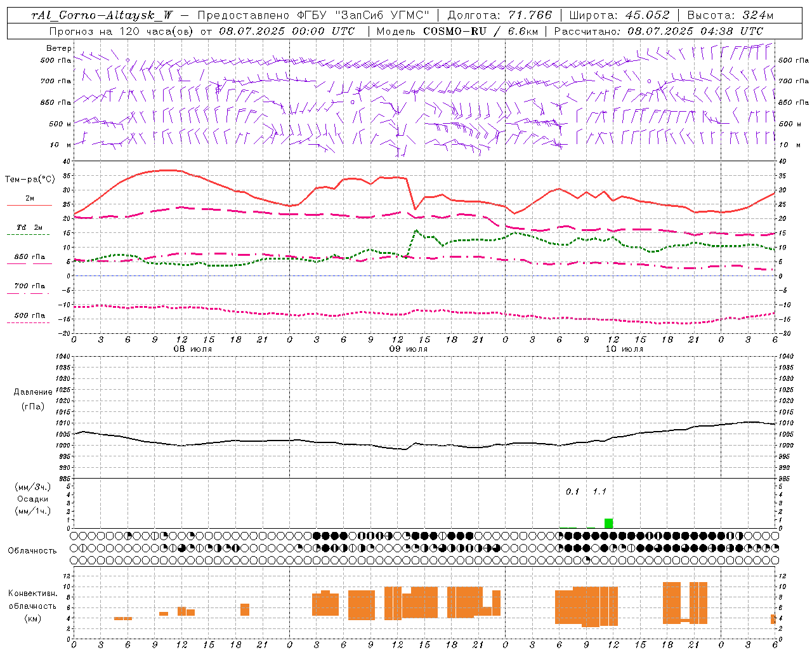The height and width of the screenshot is (650, 812).
Task: Click the (мм/3ч.) precipitation unit label
Action: pos(33,487)
